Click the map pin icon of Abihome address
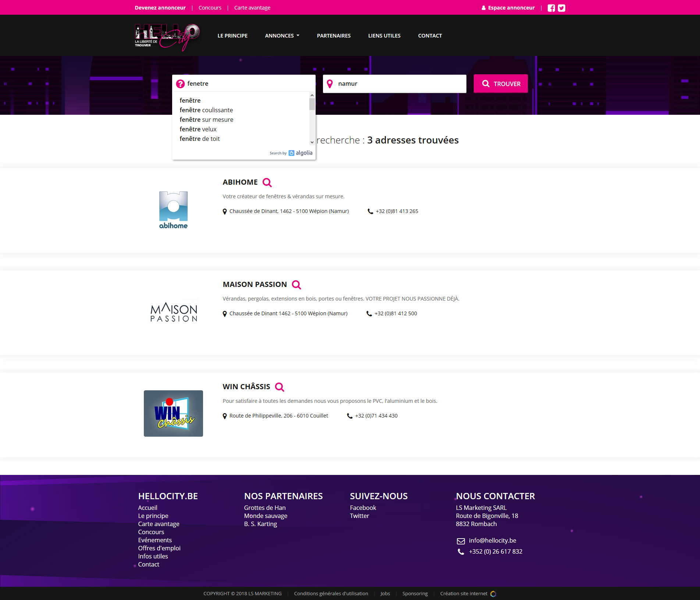The height and width of the screenshot is (600, 700). pos(225,212)
